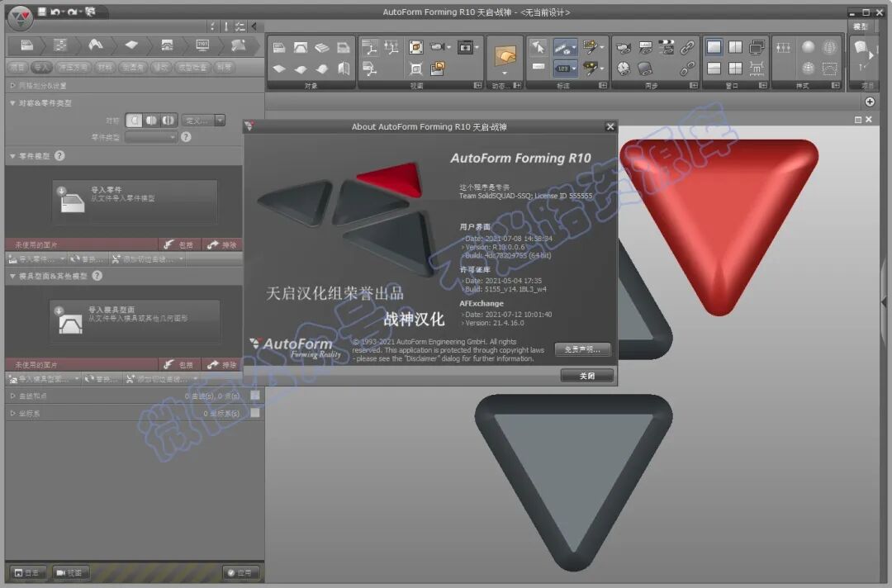Expand the 网格划分&设置 section

coord(12,85)
